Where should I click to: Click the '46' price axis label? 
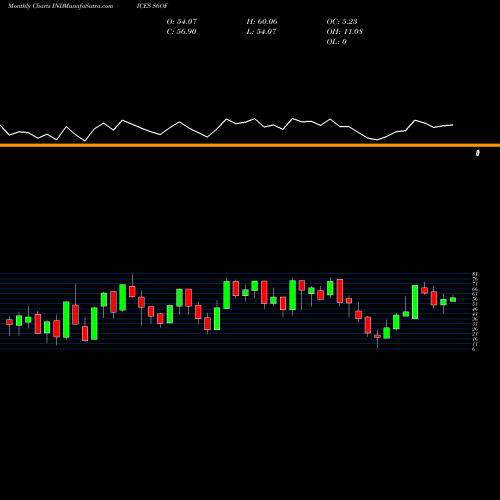coord(475,309)
